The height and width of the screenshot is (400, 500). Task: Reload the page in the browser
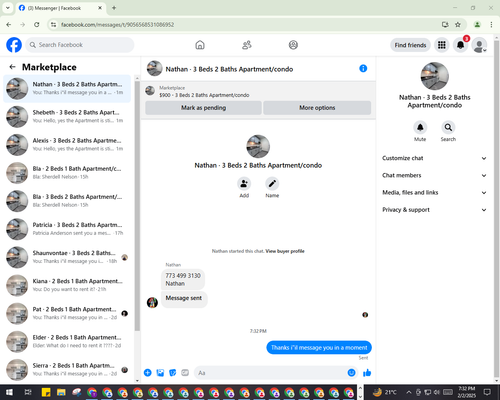[37, 25]
